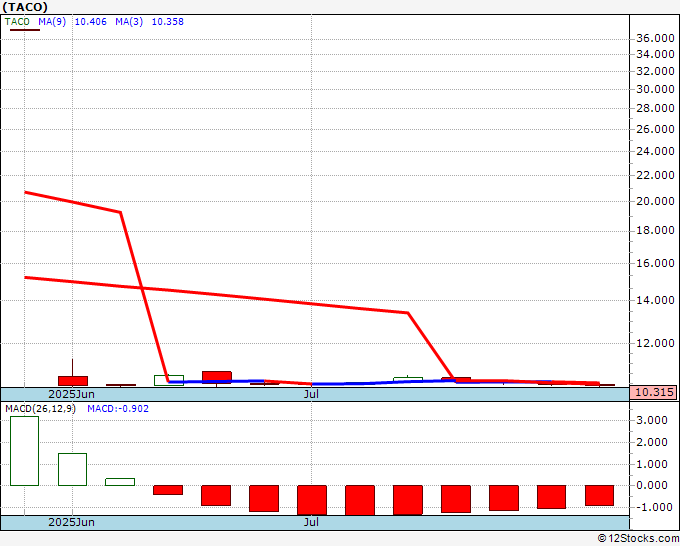The width and height of the screenshot is (680, 546).
Task: Click the 2.000 MACD axis label
Action: 652,442
